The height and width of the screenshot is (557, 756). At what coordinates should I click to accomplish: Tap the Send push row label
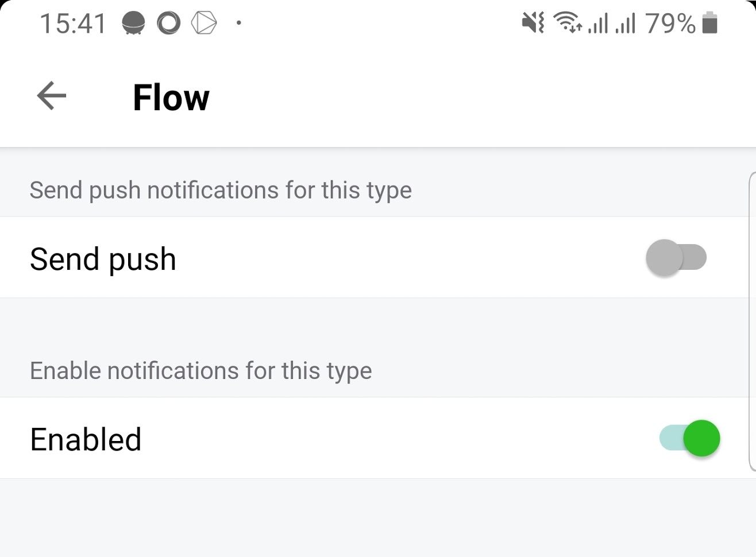point(103,259)
